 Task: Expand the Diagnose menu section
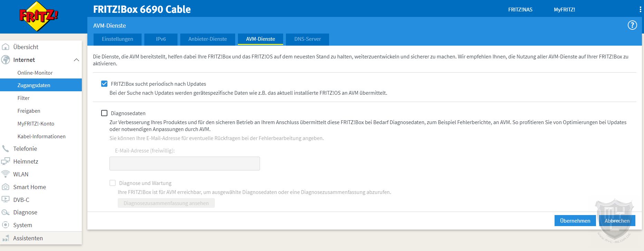pyautogui.click(x=25, y=212)
